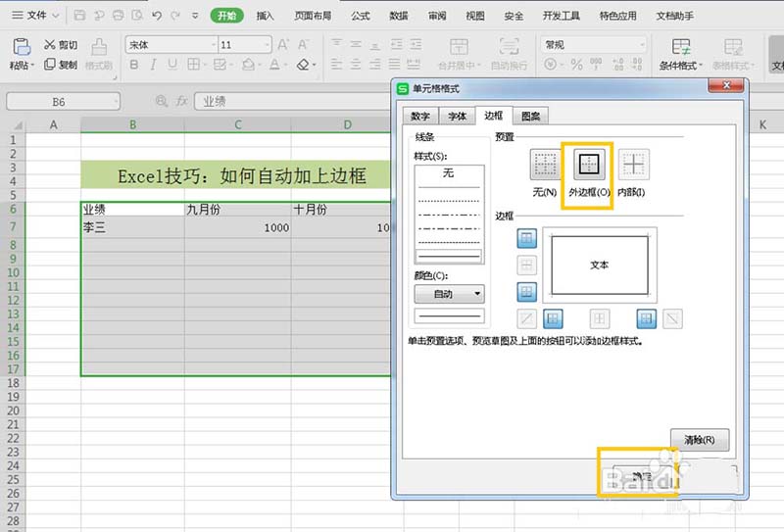Viewport: 784px width, 532px height.
Task: Click the Format Painter (格式刷) icon
Action: [x=99, y=47]
